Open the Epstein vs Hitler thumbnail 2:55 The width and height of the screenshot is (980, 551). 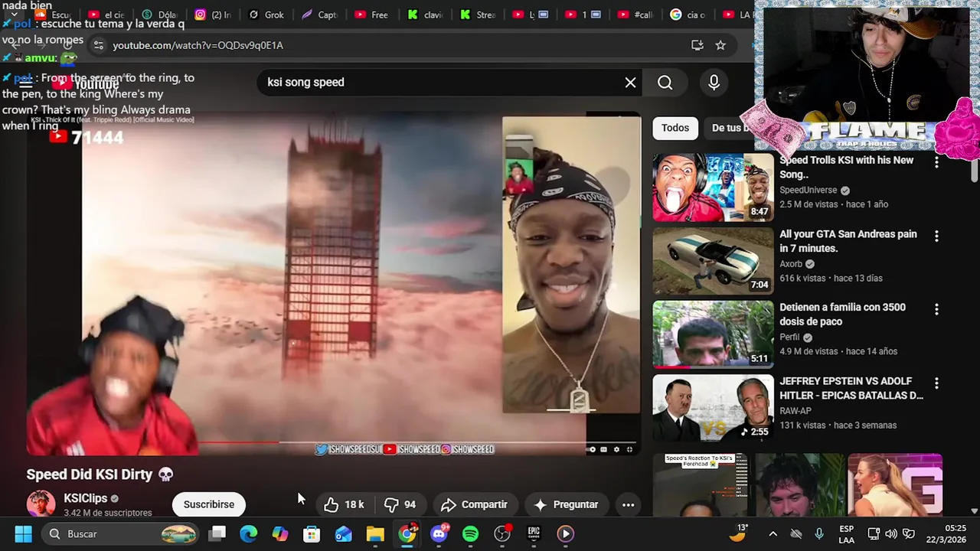pyautogui.click(x=713, y=408)
